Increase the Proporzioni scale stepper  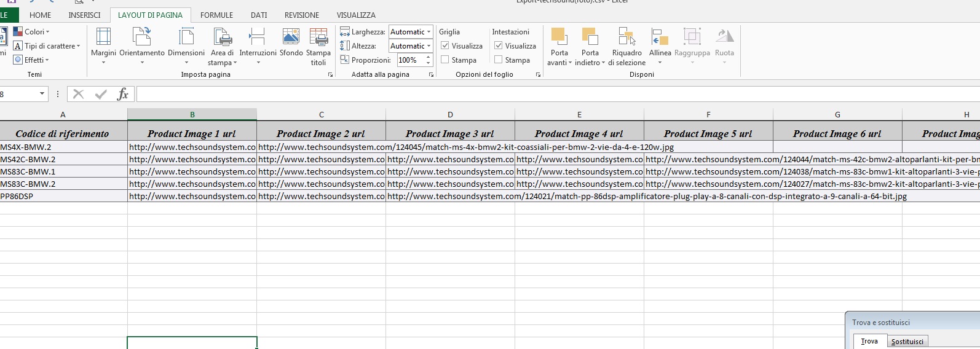[x=428, y=57]
